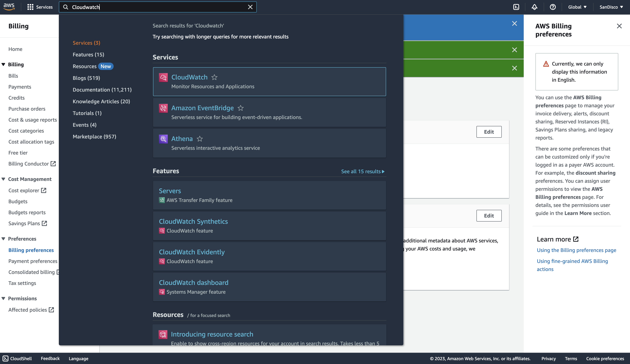This screenshot has height=364, width=630.
Task: Close the AWS Billing preferences help panel
Action: 619,26
